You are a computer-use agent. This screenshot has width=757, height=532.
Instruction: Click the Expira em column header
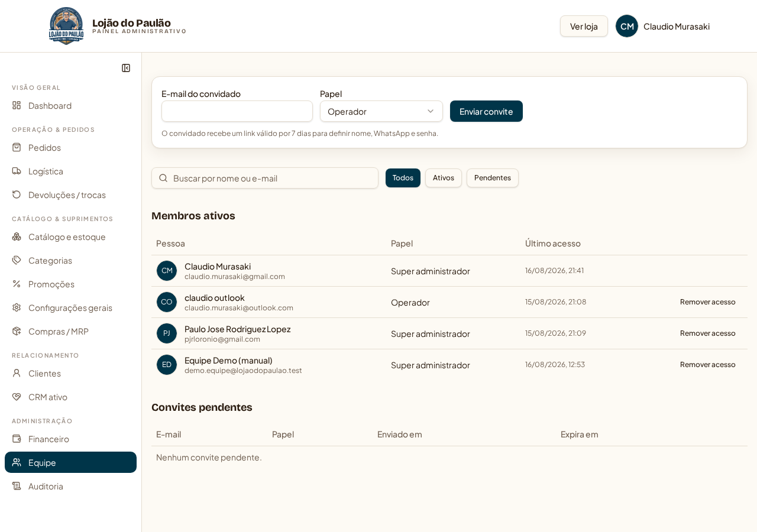580,434
